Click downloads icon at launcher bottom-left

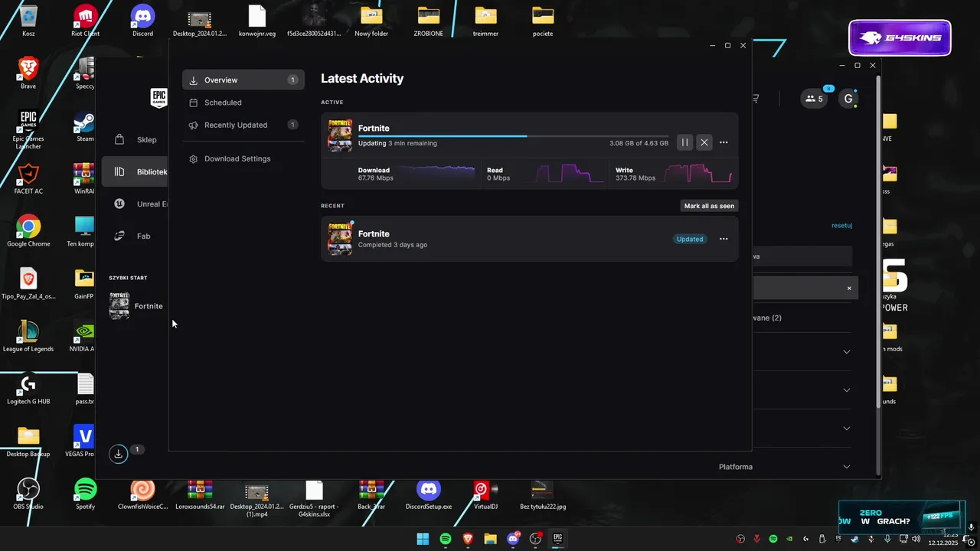118,454
